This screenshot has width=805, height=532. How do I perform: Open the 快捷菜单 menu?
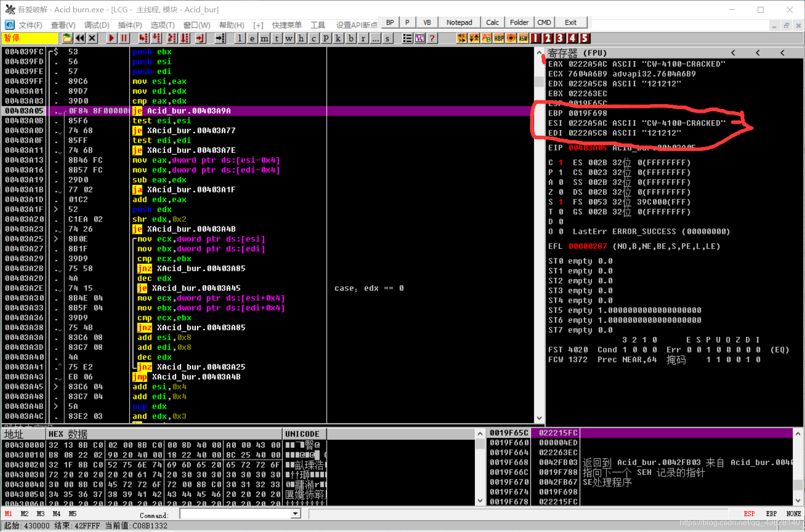(287, 25)
